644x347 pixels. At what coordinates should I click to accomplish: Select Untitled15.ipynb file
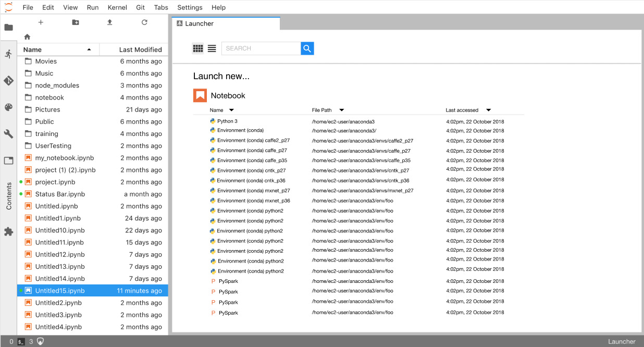click(93, 291)
